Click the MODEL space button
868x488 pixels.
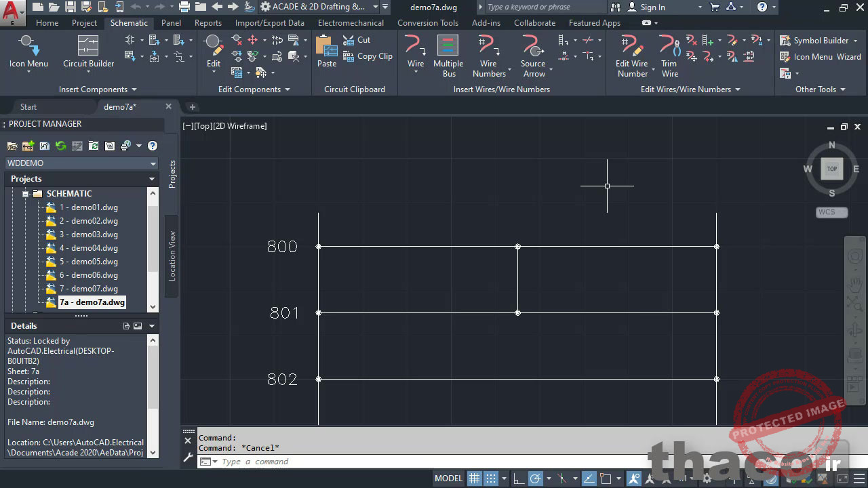(x=448, y=479)
